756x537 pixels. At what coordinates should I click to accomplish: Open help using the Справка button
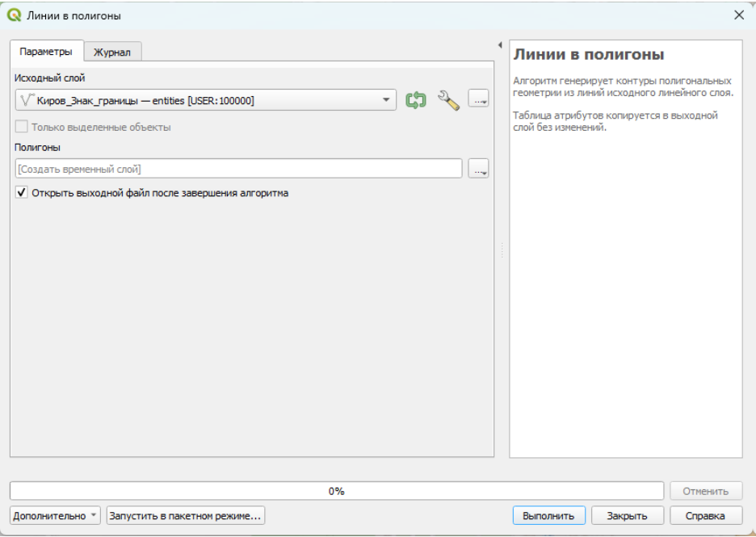(x=704, y=515)
